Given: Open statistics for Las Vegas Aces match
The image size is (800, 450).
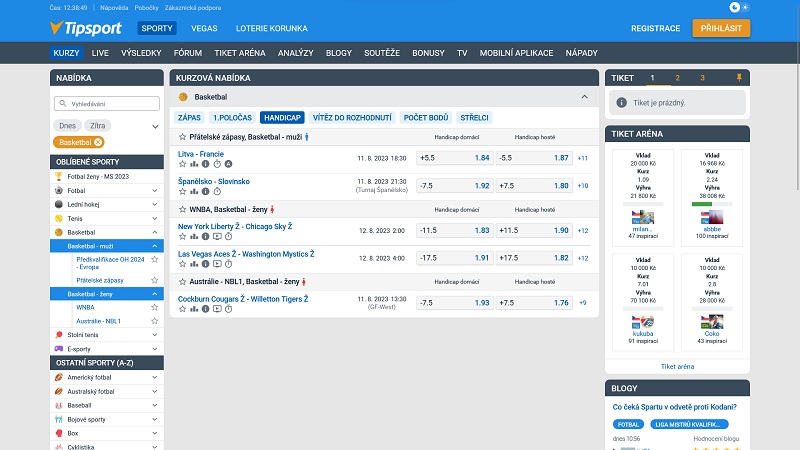Looking at the screenshot, I should [x=194, y=264].
